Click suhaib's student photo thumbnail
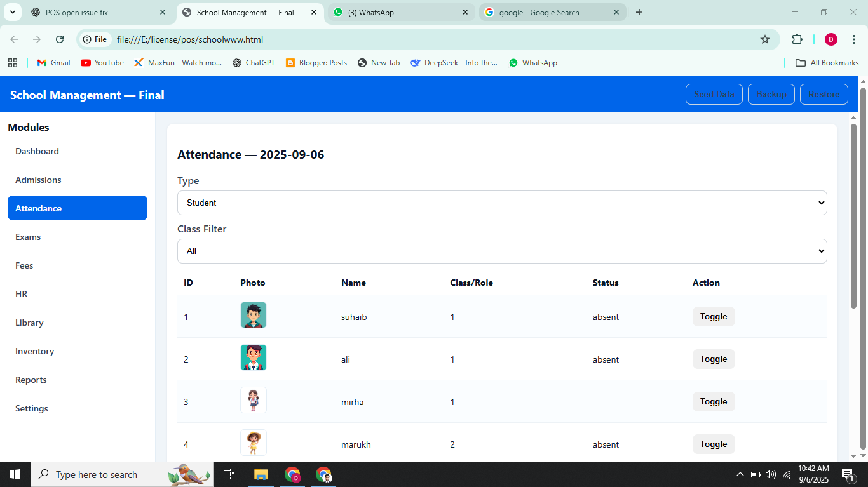The image size is (868, 487). 253,315
